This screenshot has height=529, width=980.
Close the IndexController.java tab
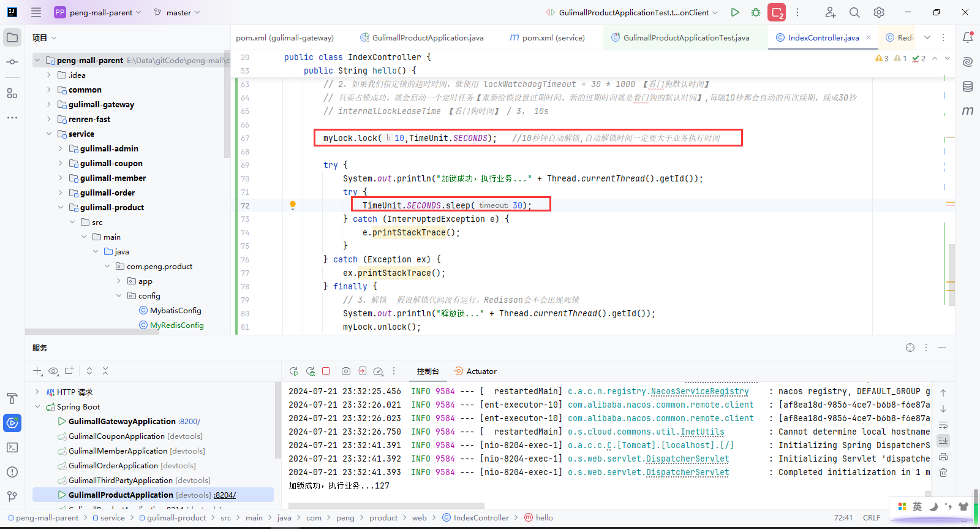(x=868, y=37)
